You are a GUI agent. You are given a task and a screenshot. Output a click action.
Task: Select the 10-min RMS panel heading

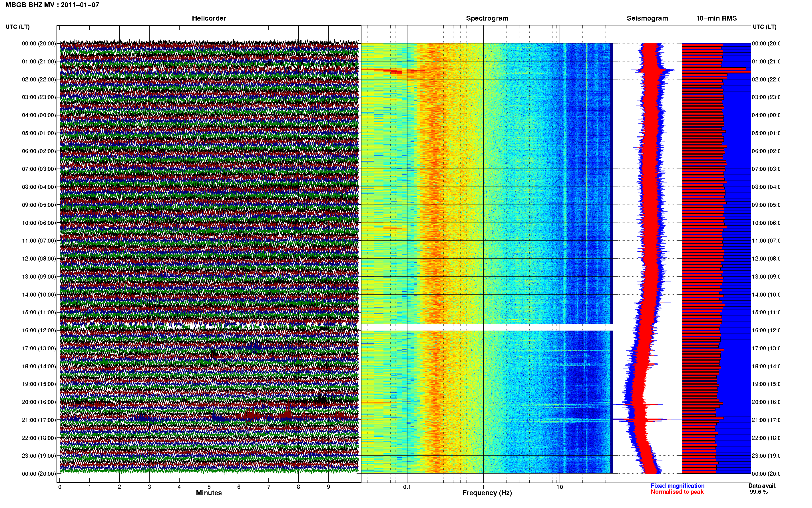point(716,19)
